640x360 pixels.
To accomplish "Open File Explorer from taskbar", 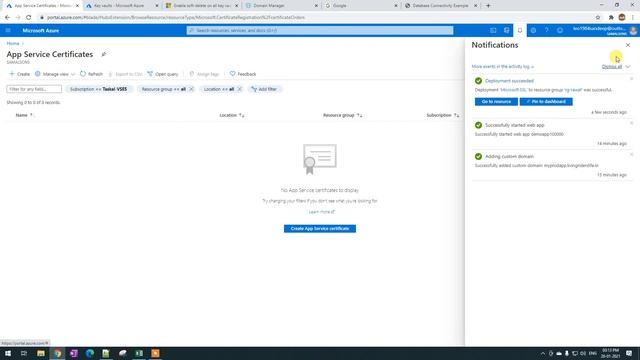I will click(41, 353).
